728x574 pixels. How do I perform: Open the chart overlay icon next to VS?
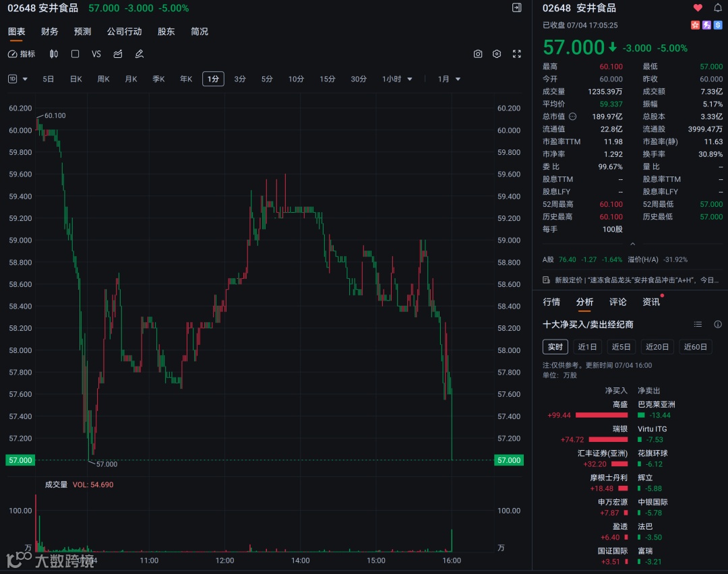tap(118, 54)
